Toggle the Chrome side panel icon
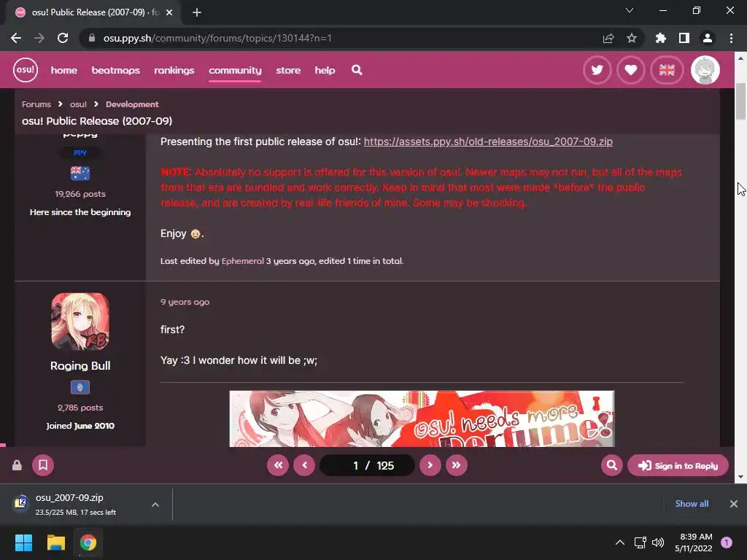The width and height of the screenshot is (747, 560). click(x=684, y=38)
